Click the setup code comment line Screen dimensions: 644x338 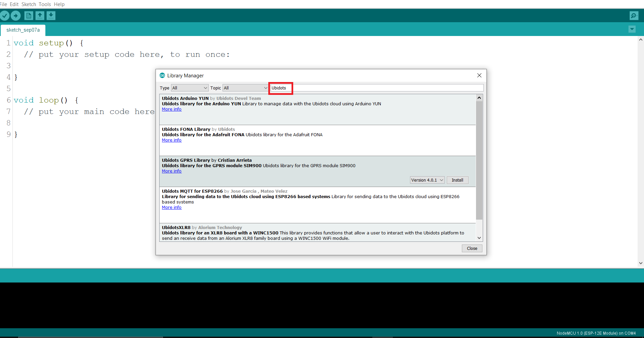(127, 54)
